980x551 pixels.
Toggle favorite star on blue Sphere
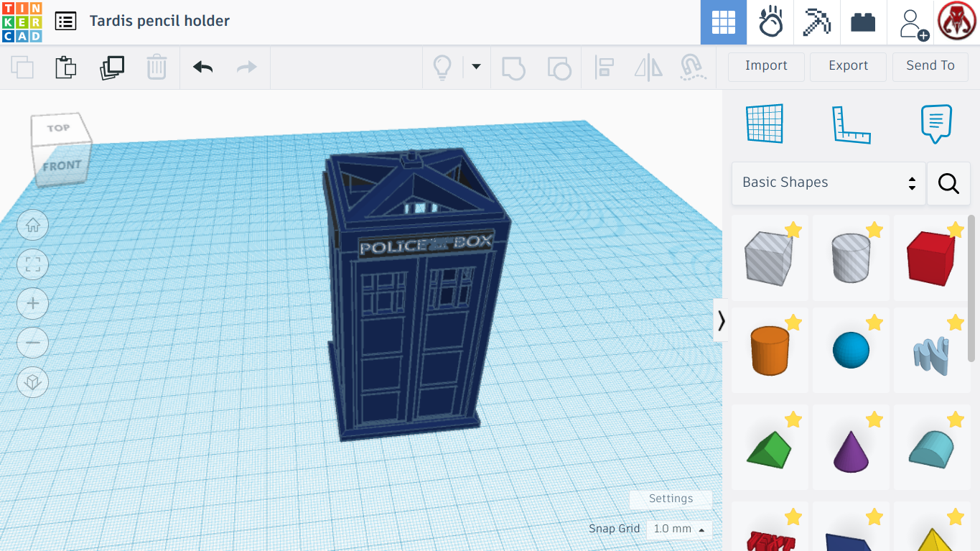coord(874,323)
